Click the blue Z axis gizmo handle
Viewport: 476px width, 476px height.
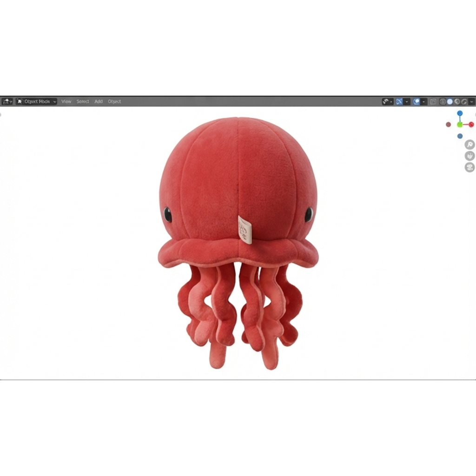460,113
